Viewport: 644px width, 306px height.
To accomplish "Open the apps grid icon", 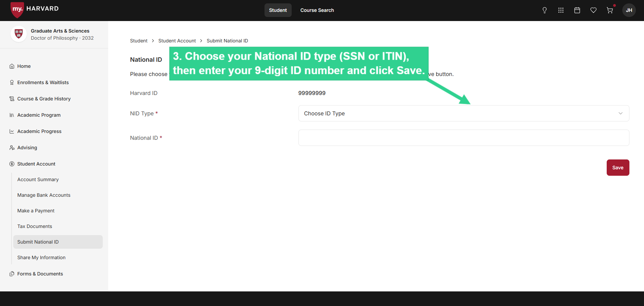I will coord(561,10).
